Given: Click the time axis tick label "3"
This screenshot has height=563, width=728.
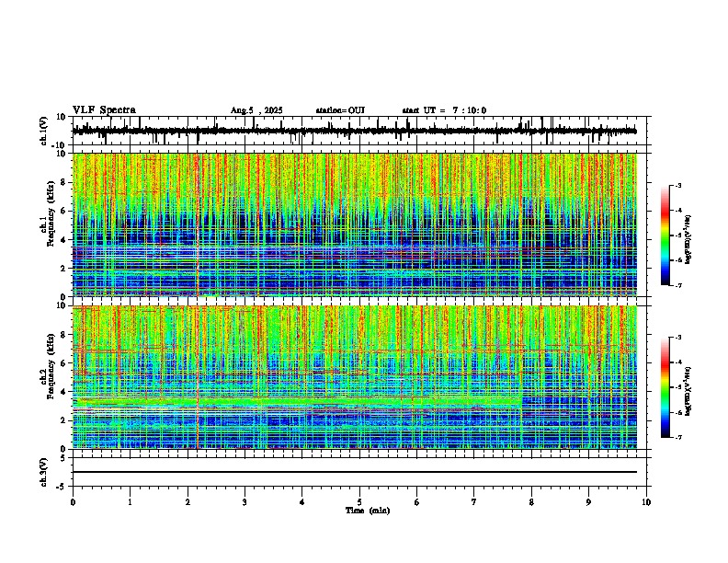Looking at the screenshot, I should point(245,502).
